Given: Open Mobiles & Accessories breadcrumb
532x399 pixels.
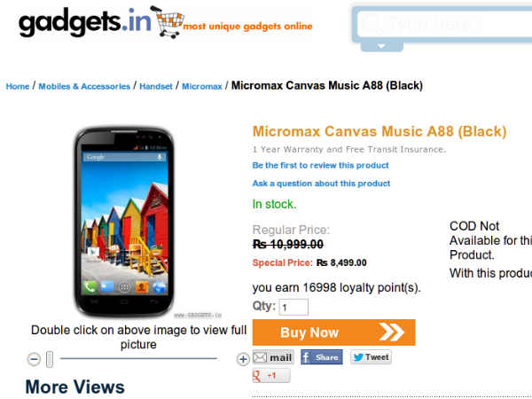Looking at the screenshot, I should [84, 86].
